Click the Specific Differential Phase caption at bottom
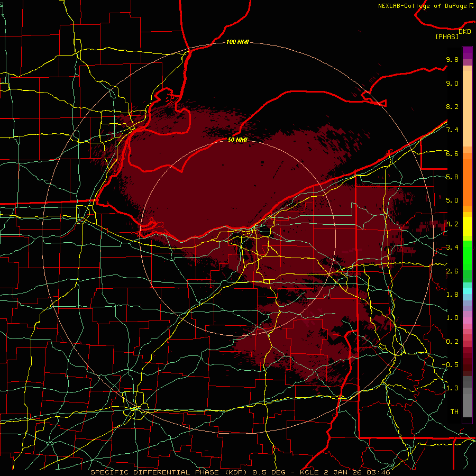Viewport: 476px width, 476px height. 240,472
